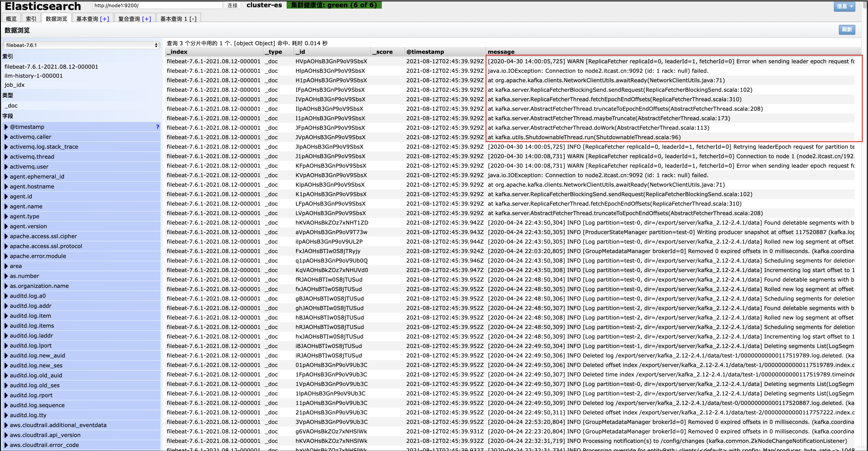868x451 pixels.
Task: Expand the apache.access.ssl.cipher field
Action: pyautogui.click(x=81, y=236)
